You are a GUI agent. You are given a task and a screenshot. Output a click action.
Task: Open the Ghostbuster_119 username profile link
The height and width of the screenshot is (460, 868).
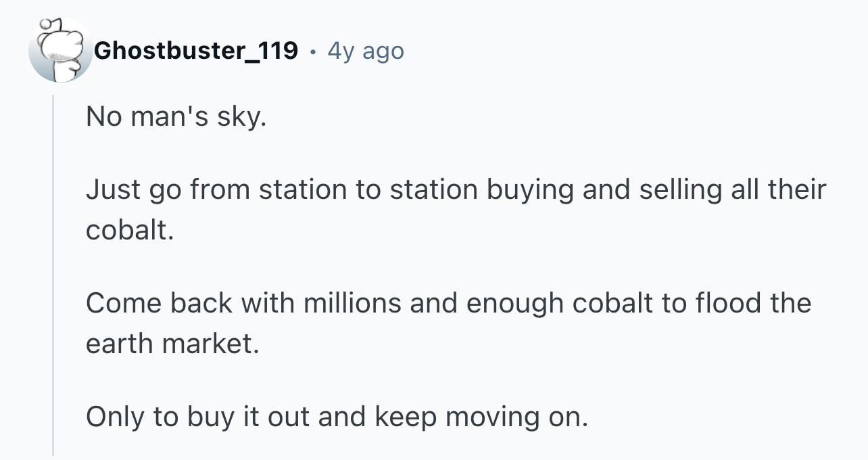(196, 50)
